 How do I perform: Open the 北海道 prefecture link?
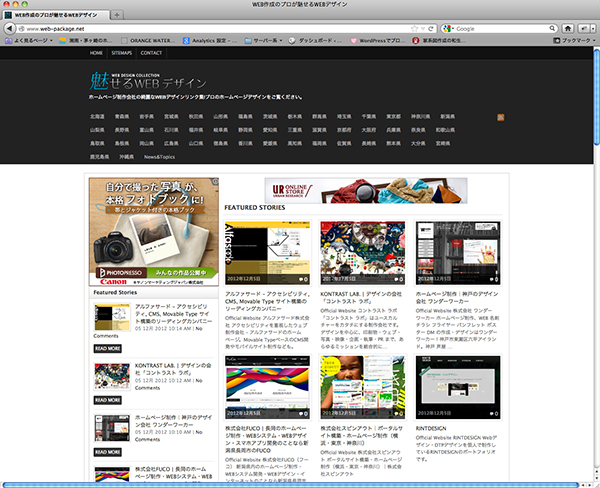[98, 116]
